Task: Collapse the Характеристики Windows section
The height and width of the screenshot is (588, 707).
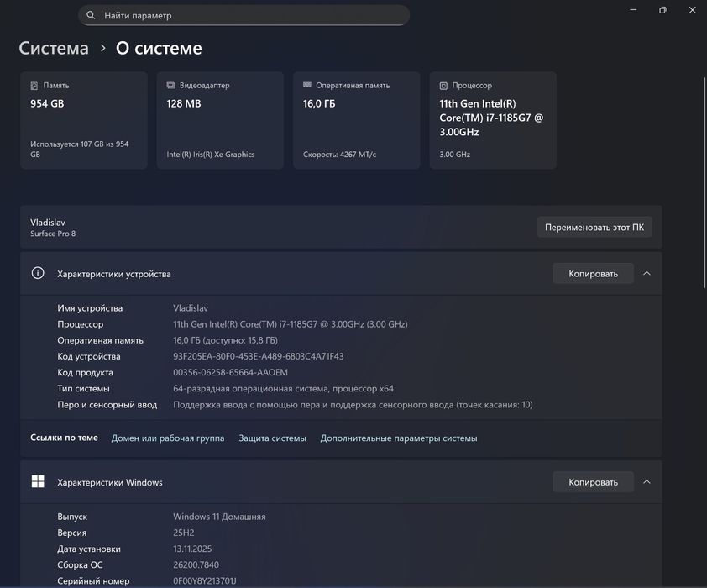Action: (x=647, y=482)
